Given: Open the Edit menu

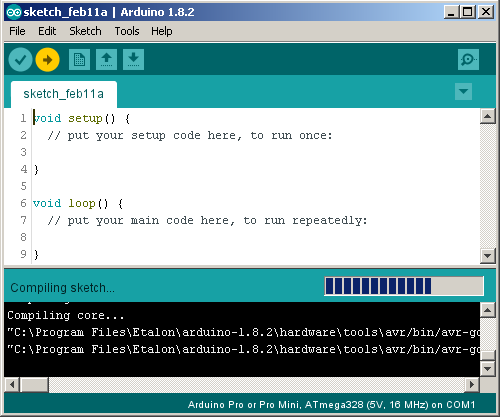Looking at the screenshot, I should [47, 31].
